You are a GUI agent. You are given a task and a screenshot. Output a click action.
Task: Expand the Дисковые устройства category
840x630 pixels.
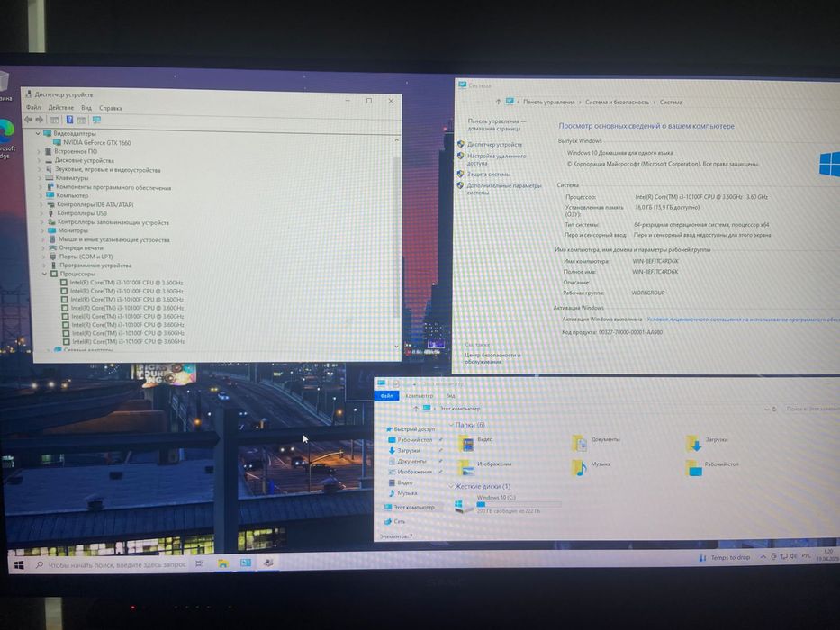coord(39,160)
